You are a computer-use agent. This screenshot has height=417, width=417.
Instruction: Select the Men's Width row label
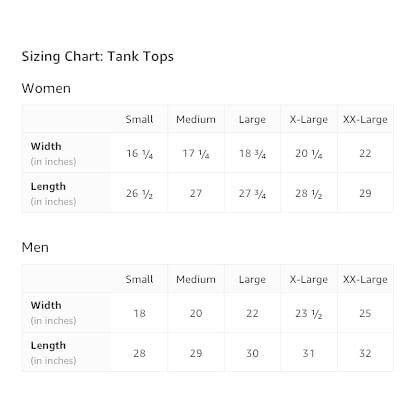pyautogui.click(x=46, y=305)
